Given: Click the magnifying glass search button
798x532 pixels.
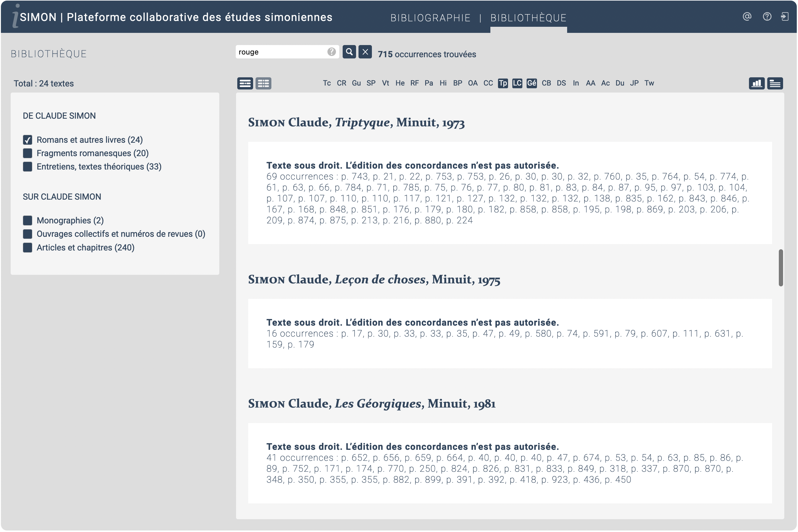Looking at the screenshot, I should [349, 52].
